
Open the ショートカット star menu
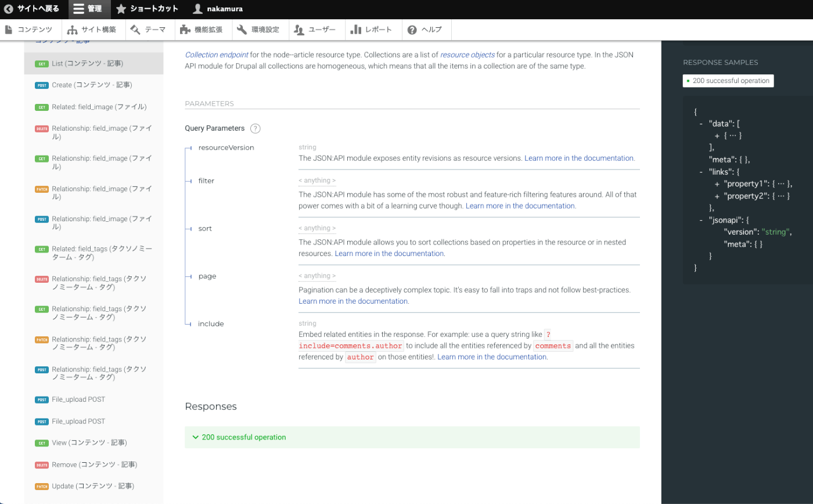click(147, 9)
